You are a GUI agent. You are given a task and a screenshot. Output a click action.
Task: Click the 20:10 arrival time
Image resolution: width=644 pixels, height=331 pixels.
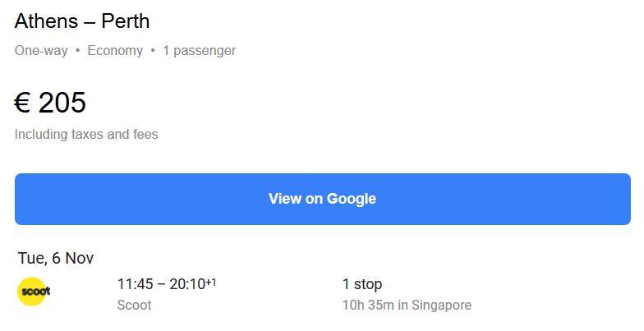tap(186, 284)
